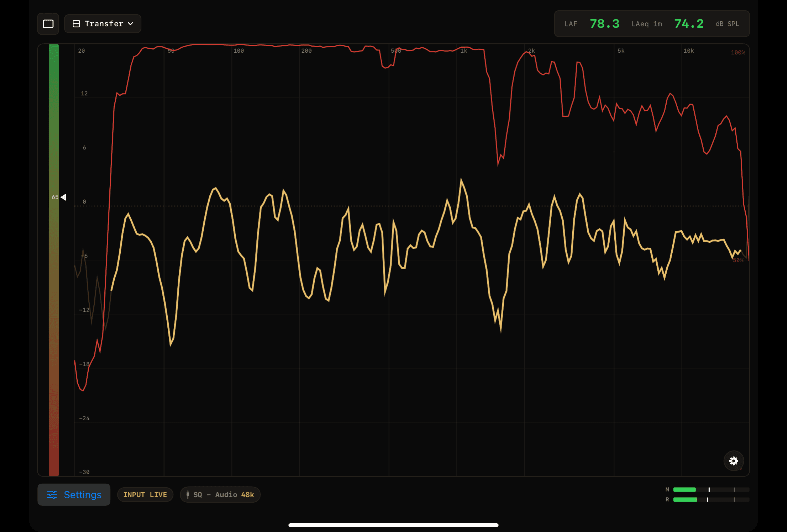Click the M channel level meter
787x532 pixels.
click(711, 490)
